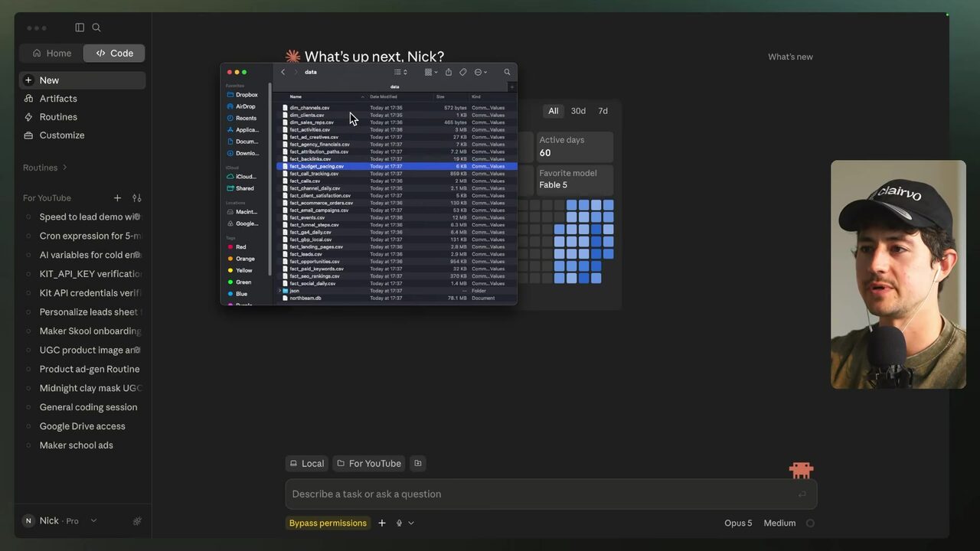Viewport: 980px width, 551px height.
Task: Select the All stats range
Action: pos(553,111)
